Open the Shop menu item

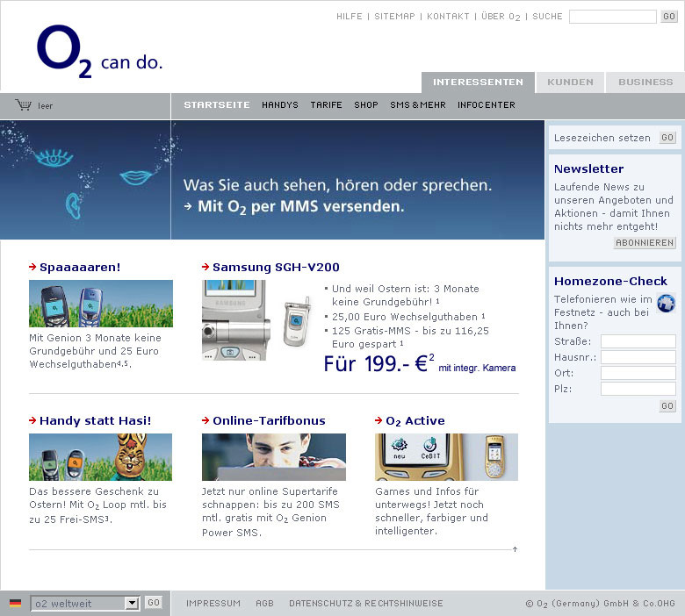pyautogui.click(x=366, y=105)
